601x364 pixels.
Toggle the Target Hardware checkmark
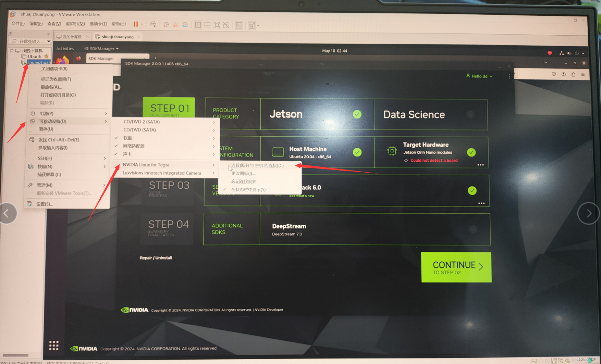pyautogui.click(x=471, y=152)
